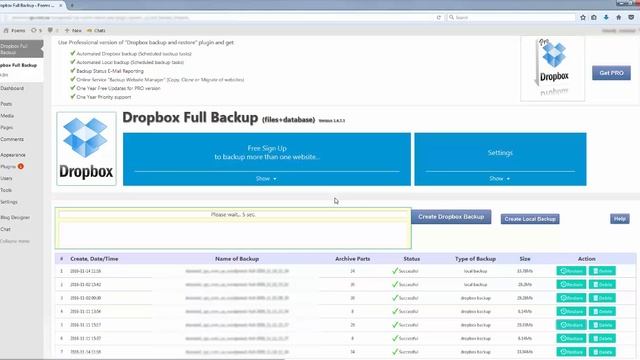
Task: Click the Create, Date/Time column header
Action: pos(94,259)
